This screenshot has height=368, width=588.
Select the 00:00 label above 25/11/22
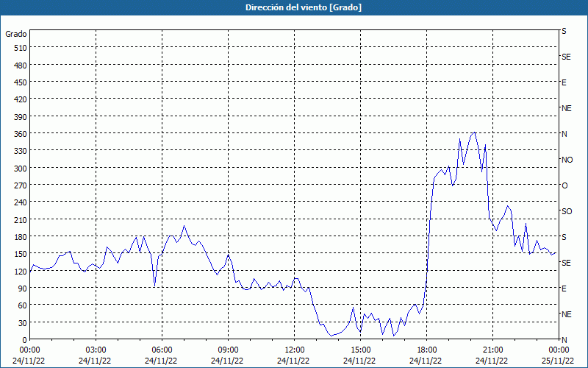click(559, 350)
